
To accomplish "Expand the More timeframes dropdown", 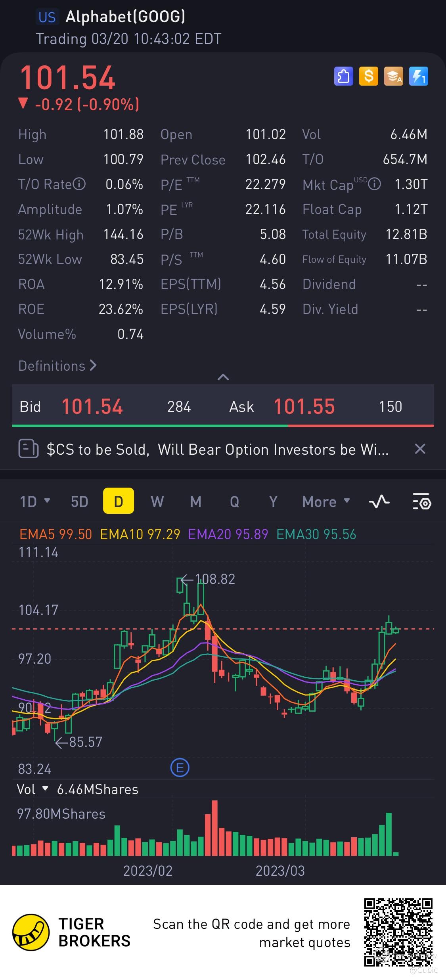I will 326,502.
